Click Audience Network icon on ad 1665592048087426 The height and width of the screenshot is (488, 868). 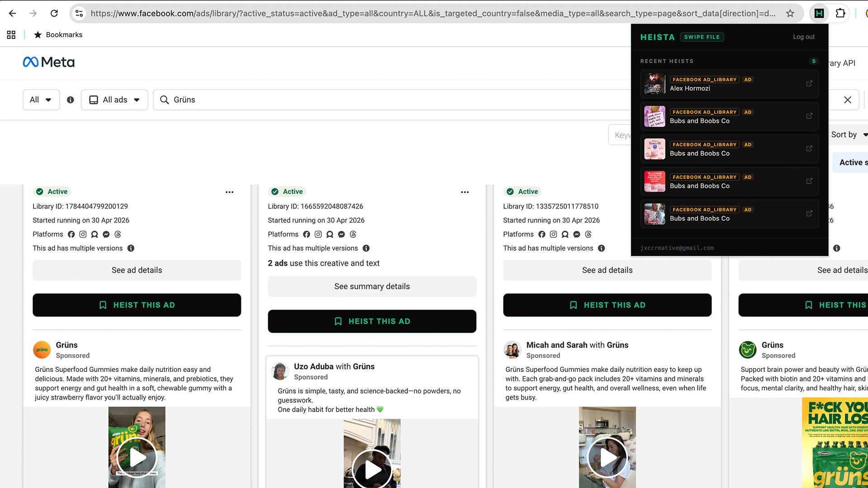(330, 234)
